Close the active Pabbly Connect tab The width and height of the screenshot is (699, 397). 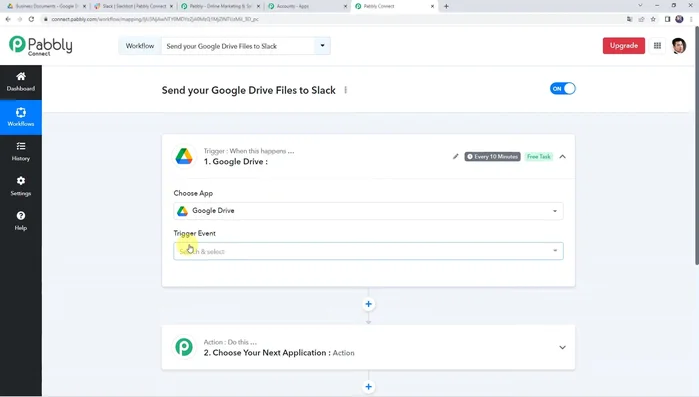(x=432, y=6)
